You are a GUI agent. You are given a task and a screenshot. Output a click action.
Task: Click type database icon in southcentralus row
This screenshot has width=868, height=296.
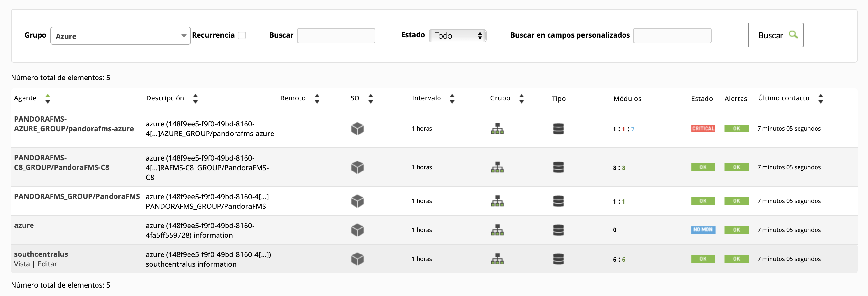558,259
